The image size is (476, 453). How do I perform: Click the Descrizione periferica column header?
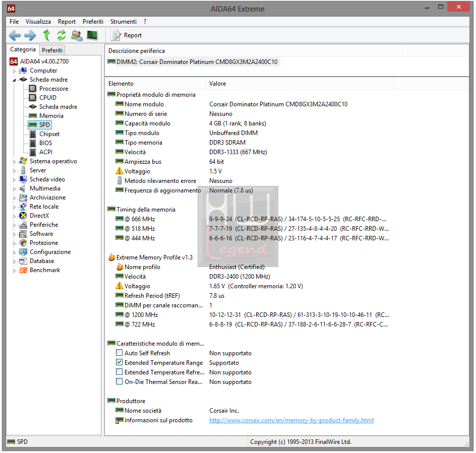(254, 51)
